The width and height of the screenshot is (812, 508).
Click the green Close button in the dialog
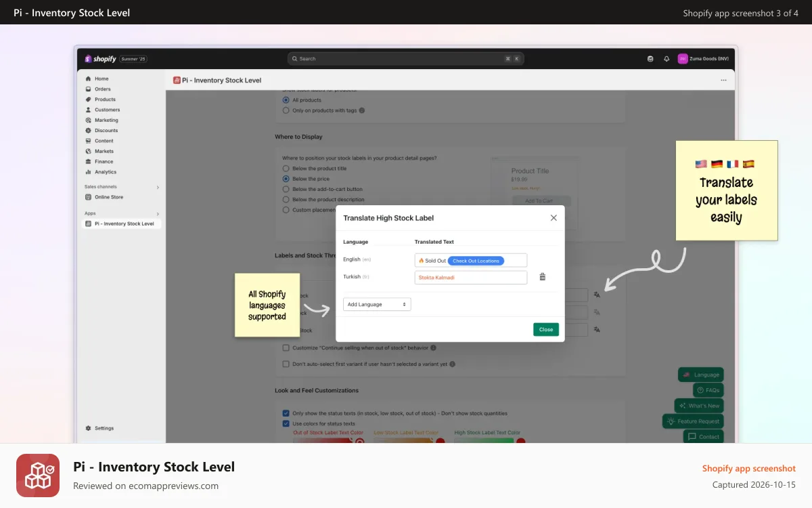pyautogui.click(x=546, y=329)
